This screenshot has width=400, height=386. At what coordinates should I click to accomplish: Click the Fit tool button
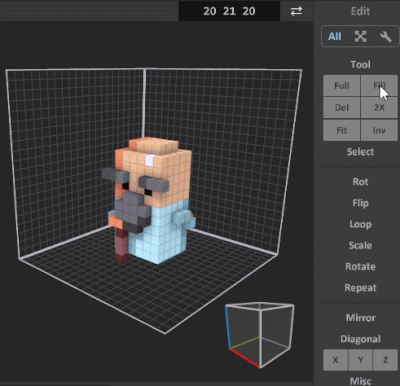point(342,130)
